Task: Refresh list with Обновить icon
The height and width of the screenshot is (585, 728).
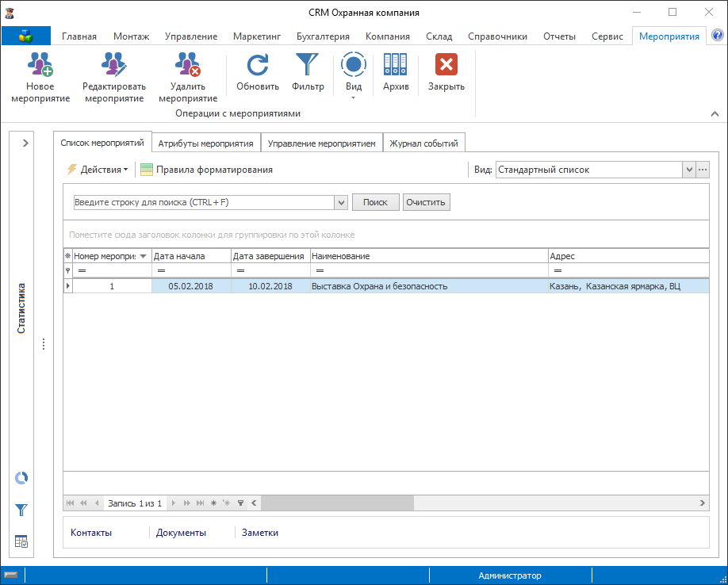Action: tap(258, 65)
